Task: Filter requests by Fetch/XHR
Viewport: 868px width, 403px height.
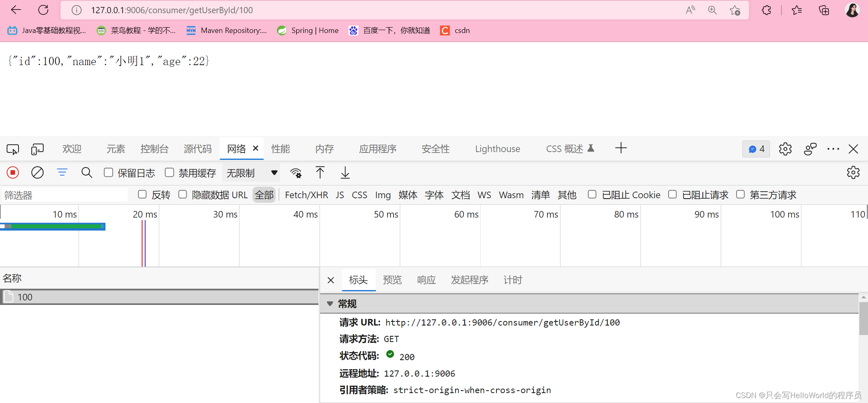Action: (x=306, y=195)
